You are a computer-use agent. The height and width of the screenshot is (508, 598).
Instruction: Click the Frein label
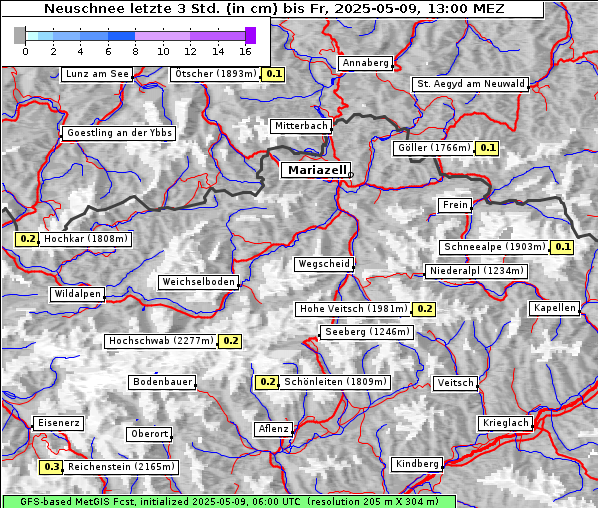pyautogui.click(x=455, y=205)
